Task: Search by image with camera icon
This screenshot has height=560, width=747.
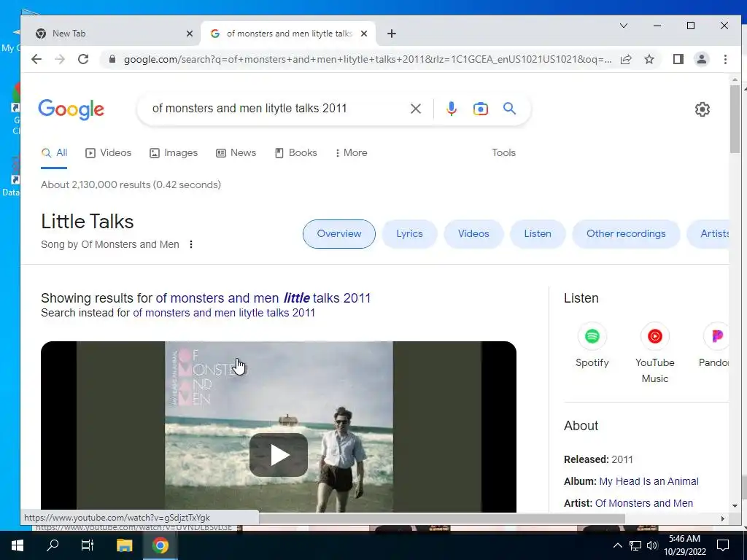Action: click(480, 109)
